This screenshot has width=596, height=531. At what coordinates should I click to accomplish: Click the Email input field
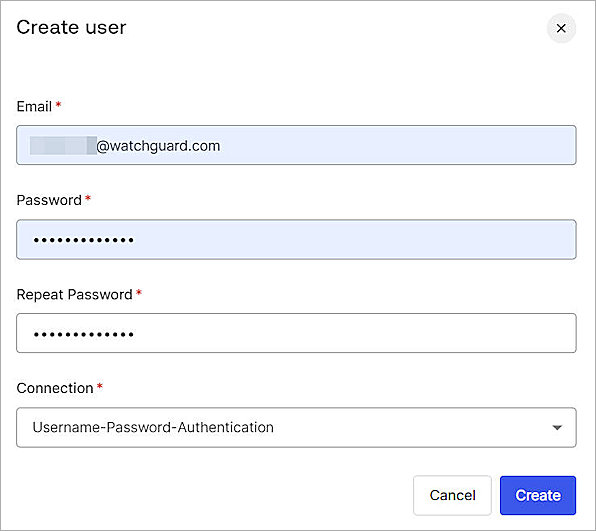coord(296,145)
